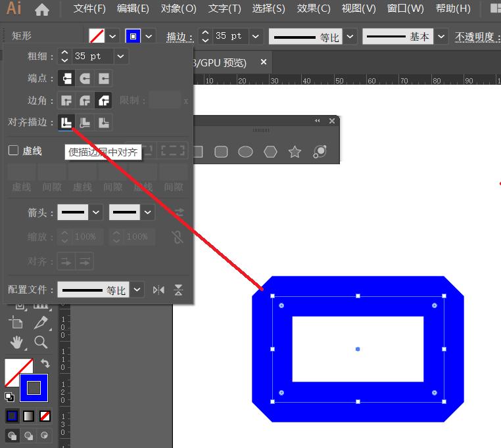The image size is (501, 448).
Task: Open the first 箭头 arrowhead start dropdown
Action: click(96, 212)
